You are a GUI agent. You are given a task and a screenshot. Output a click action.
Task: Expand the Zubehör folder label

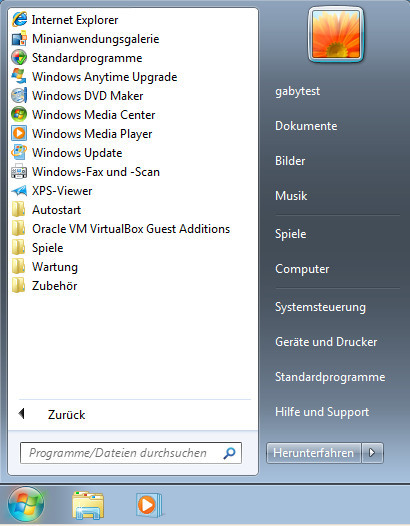(x=55, y=286)
